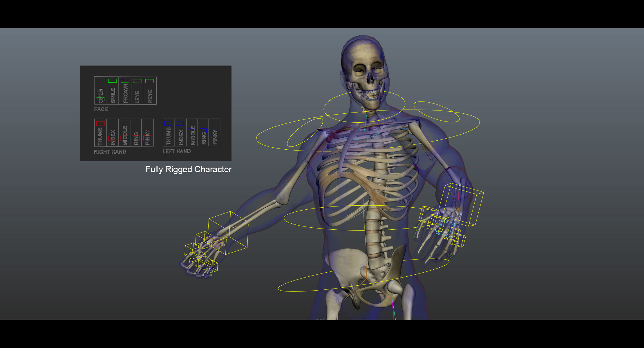
Task: Click the LEFT HAND panel label
Action: 177,151
